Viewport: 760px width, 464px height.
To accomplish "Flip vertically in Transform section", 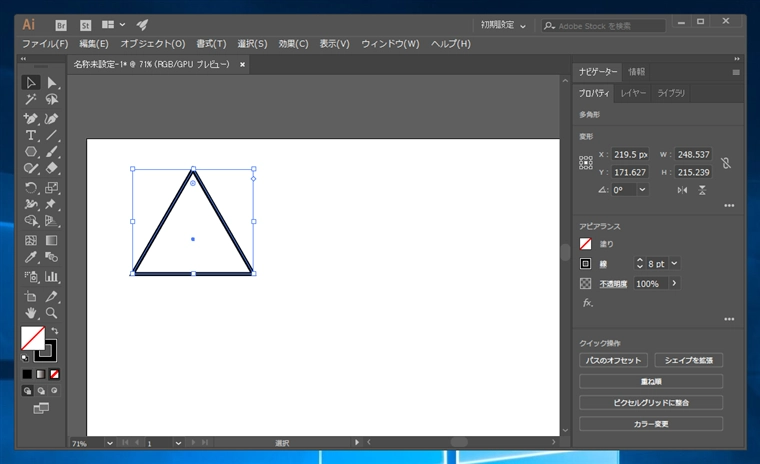I will click(702, 190).
